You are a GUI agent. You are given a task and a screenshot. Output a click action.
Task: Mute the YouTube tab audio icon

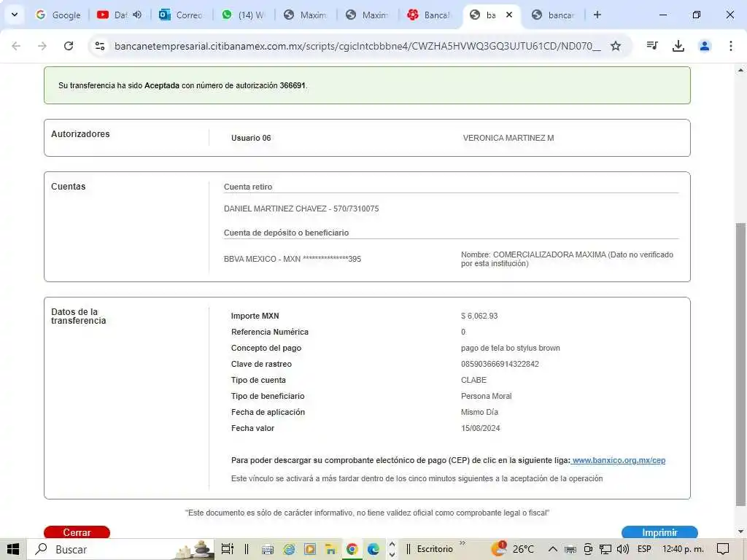(137, 15)
